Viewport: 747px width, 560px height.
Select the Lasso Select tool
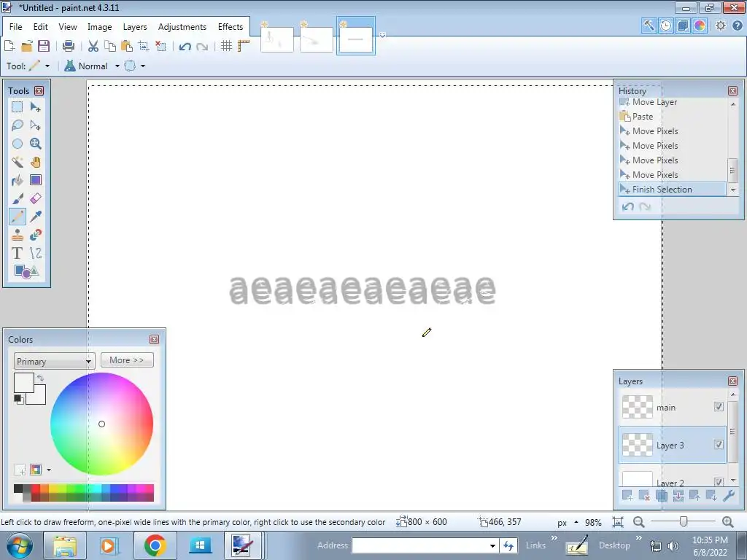(x=18, y=125)
